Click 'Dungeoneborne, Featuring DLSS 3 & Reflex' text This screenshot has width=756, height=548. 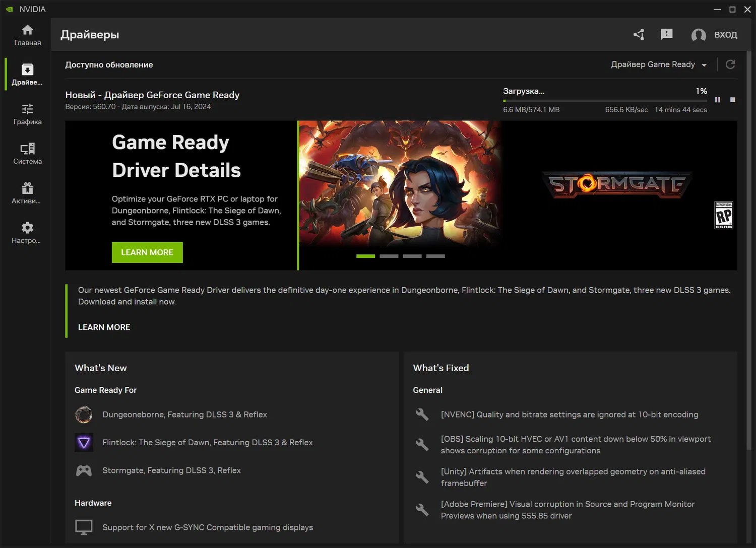185,415
